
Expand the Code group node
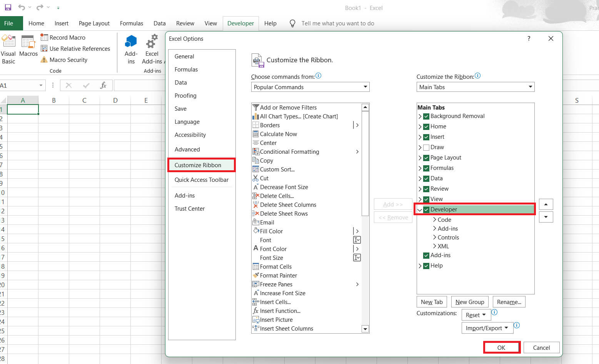tap(434, 219)
